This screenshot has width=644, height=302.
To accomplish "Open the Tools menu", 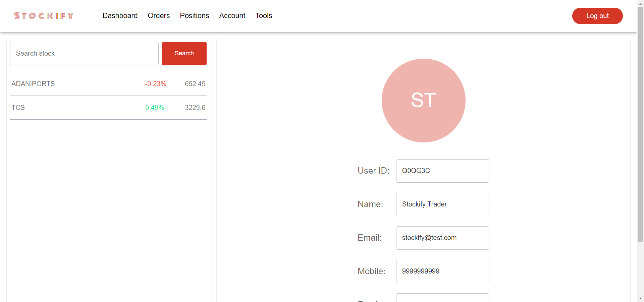I will (x=264, y=15).
